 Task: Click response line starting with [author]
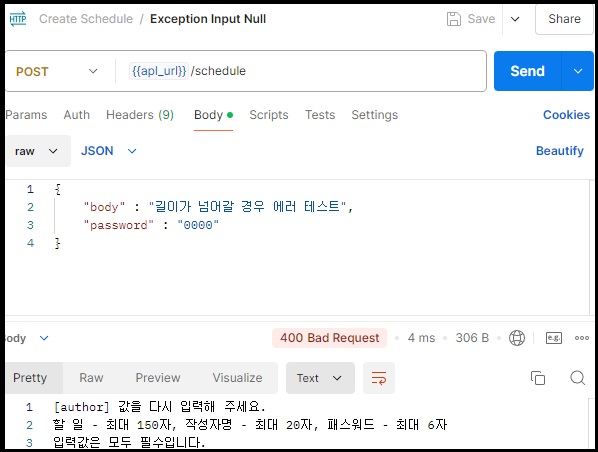coord(159,407)
